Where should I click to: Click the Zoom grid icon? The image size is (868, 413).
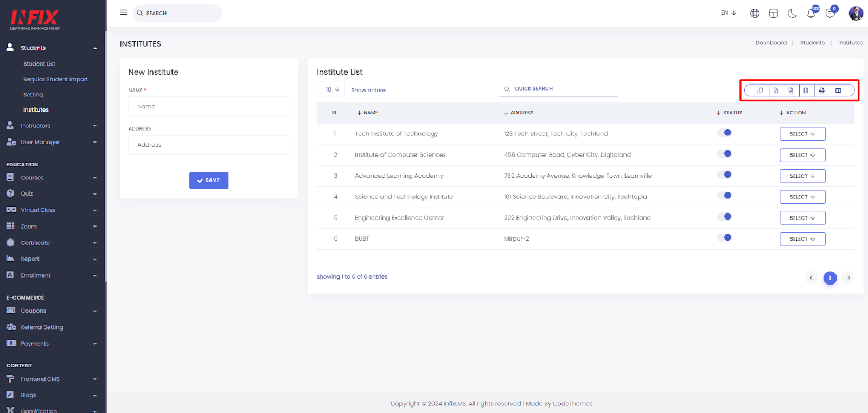coord(10,226)
